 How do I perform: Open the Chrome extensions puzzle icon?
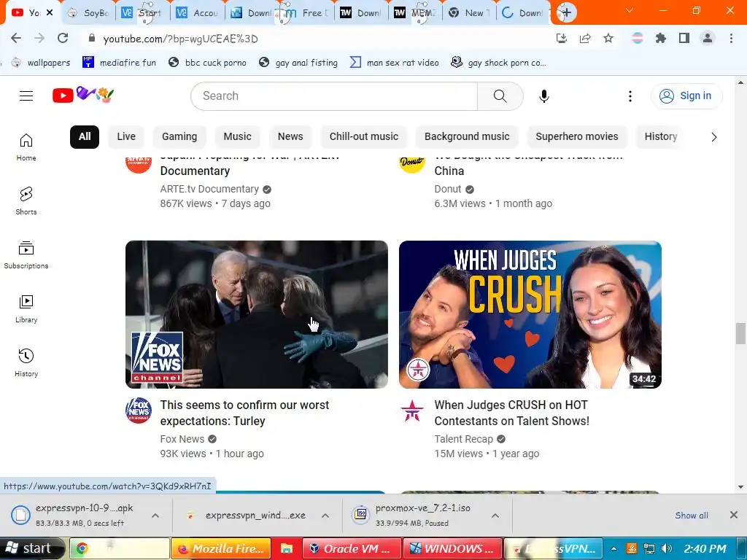pyautogui.click(x=660, y=38)
